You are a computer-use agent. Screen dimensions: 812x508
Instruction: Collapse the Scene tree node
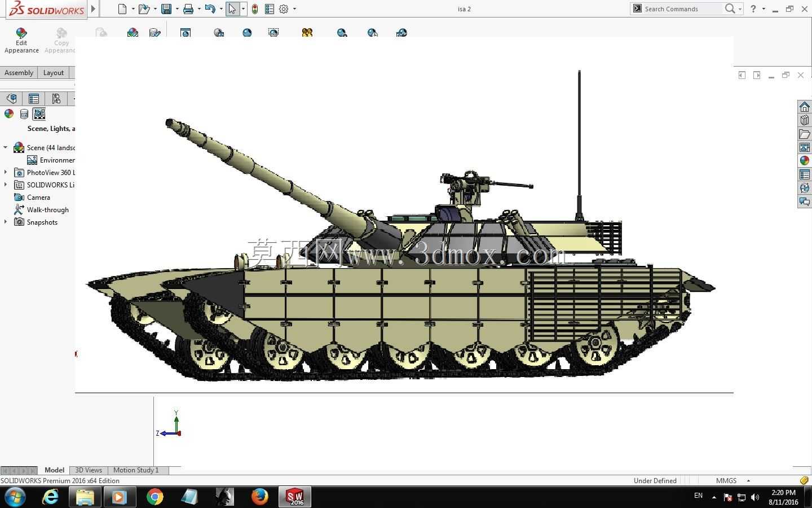click(x=6, y=147)
